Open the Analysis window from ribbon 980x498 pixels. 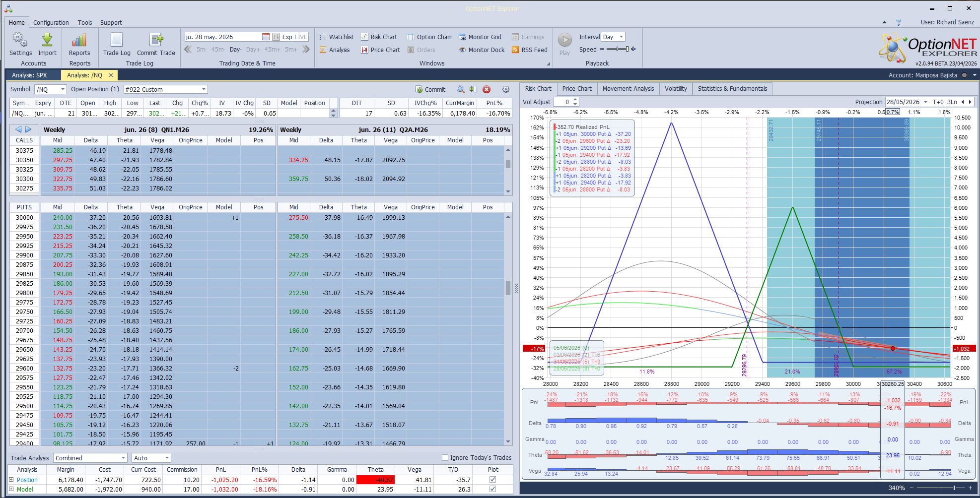335,50
